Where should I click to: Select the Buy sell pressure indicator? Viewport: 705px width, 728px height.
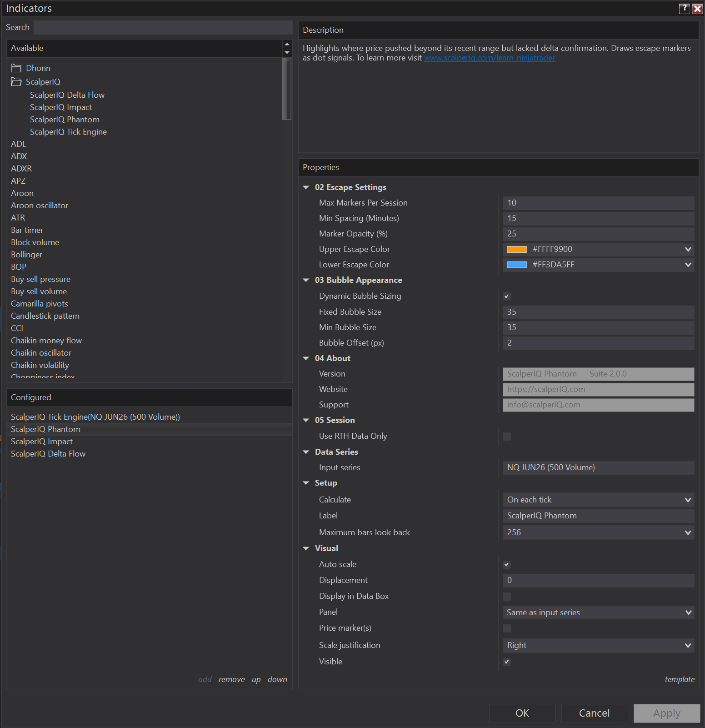click(x=40, y=279)
